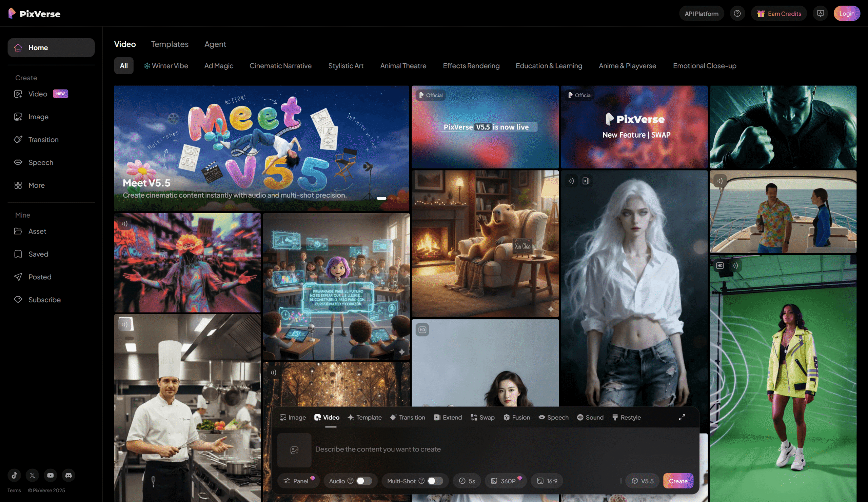Image resolution: width=868 pixels, height=502 pixels.
Task: Click the HD badge on the green screen video
Action: coord(719,265)
